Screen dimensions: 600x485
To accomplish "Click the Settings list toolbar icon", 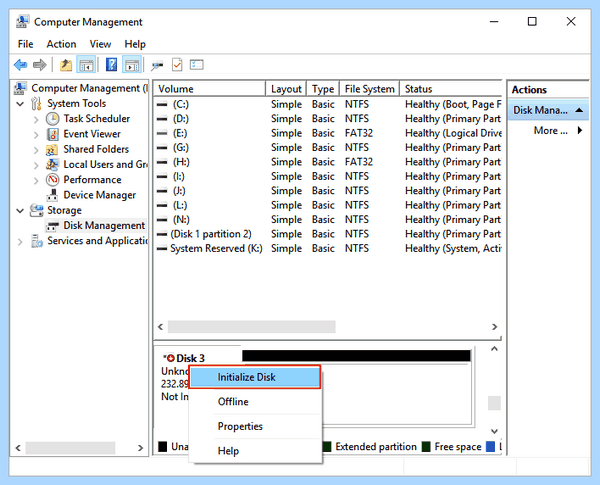I will (197, 65).
